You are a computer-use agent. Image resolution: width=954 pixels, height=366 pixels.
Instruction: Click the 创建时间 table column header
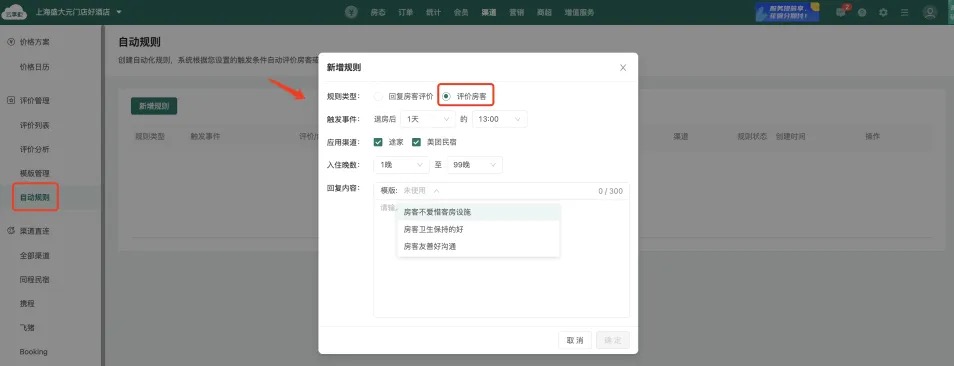pos(790,137)
